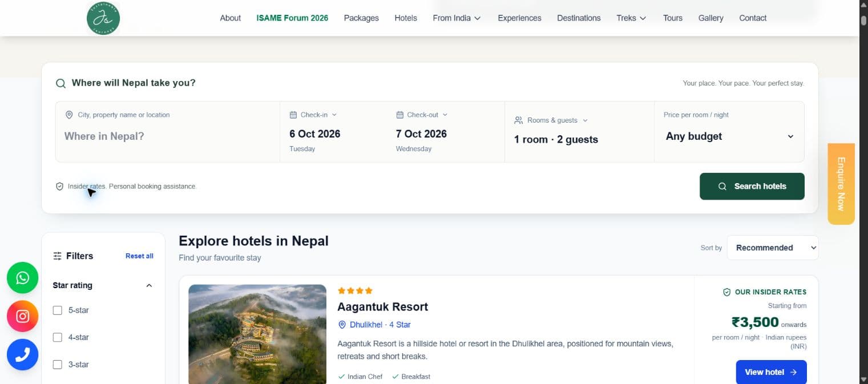Open the Check-in date dropdown
The height and width of the screenshot is (384, 868).
313,115
